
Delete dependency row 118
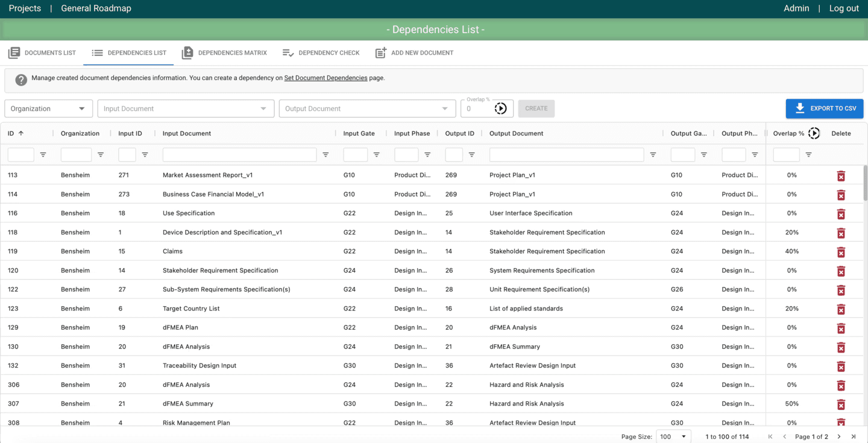click(841, 233)
